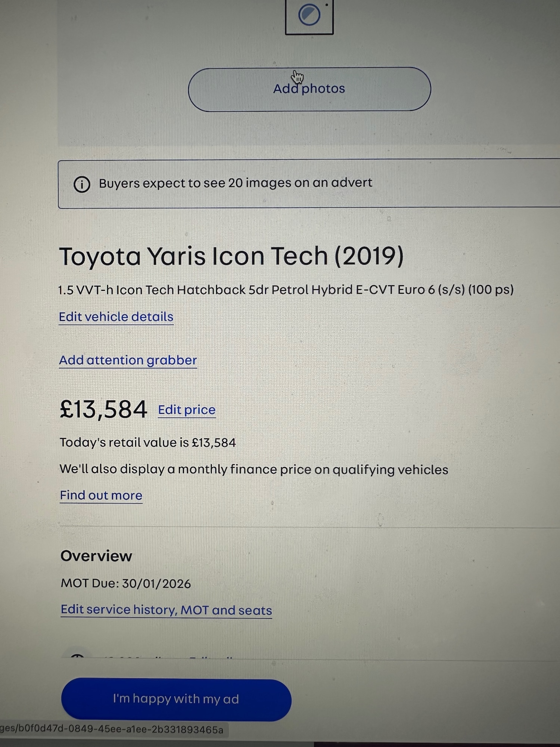Click the partially hidden icon below Overview
Image resolution: width=560 pixels, height=747 pixels.
pos(77,656)
